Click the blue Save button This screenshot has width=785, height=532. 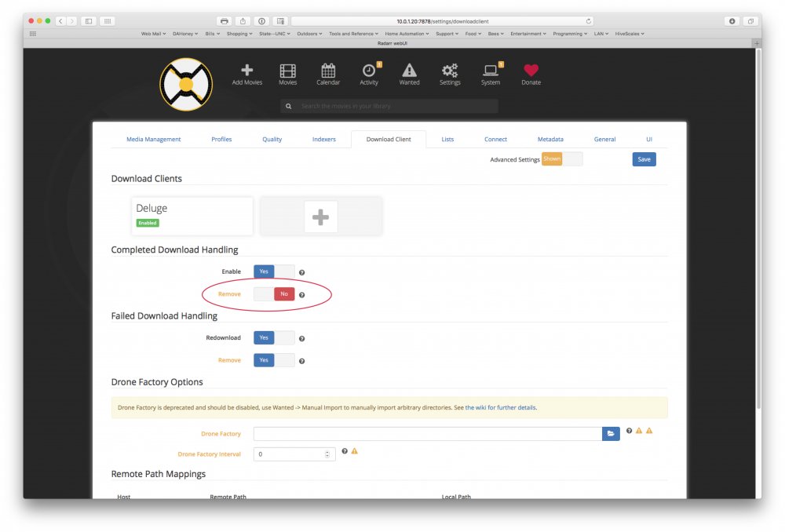(x=644, y=159)
